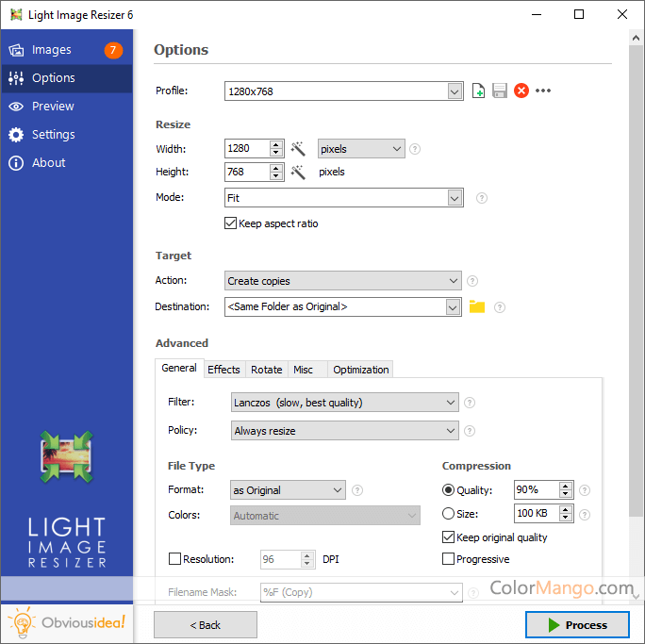
Task: Click the app icon in title bar
Action: click(16, 15)
